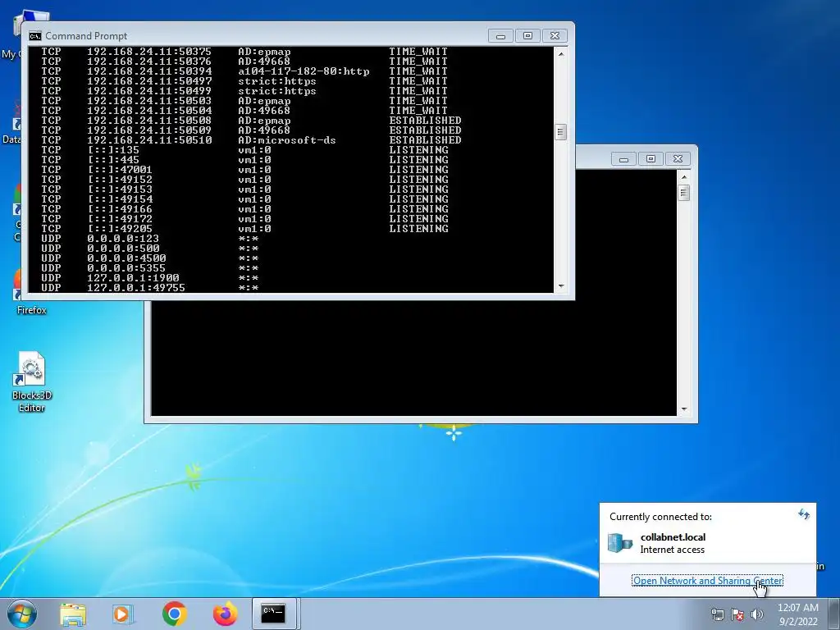
Task: Click the 'Currently connected to:' heading
Action: click(660, 517)
